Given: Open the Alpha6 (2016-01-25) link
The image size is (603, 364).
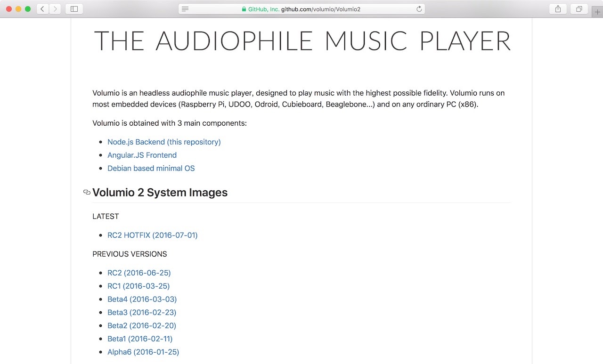Looking at the screenshot, I should pyautogui.click(x=143, y=352).
